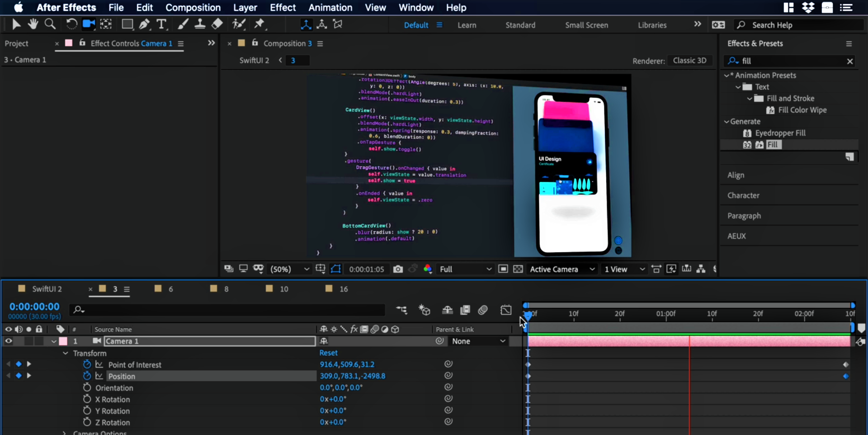The width and height of the screenshot is (868, 435).
Task: Toggle the Position stopwatch
Action: click(87, 376)
